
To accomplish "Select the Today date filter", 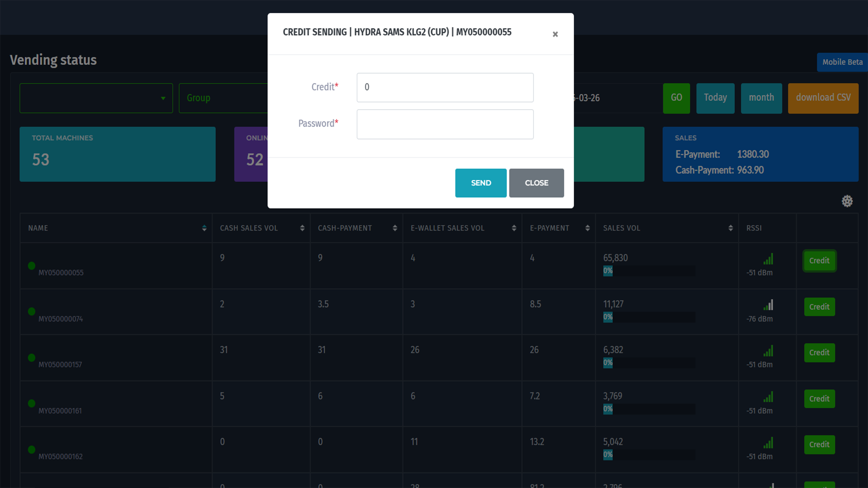I will [x=715, y=98].
